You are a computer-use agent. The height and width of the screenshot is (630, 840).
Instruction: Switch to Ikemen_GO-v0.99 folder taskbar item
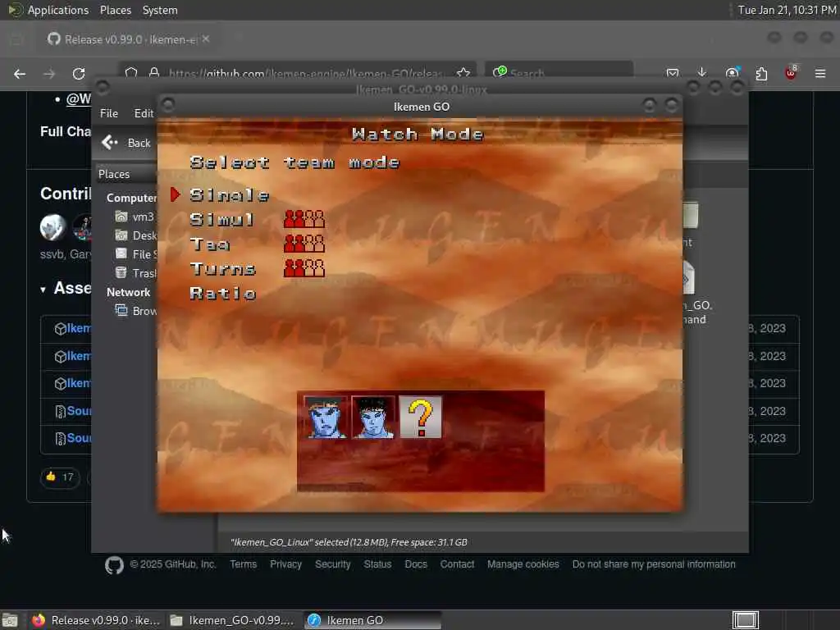tap(232, 620)
